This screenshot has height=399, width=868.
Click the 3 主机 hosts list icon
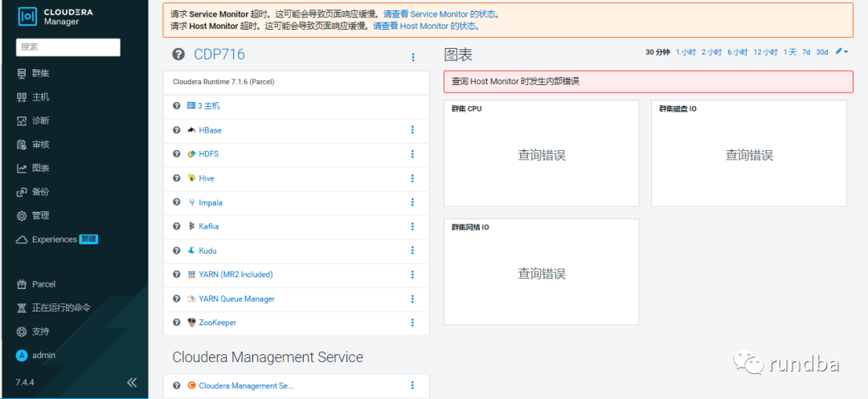coord(191,105)
